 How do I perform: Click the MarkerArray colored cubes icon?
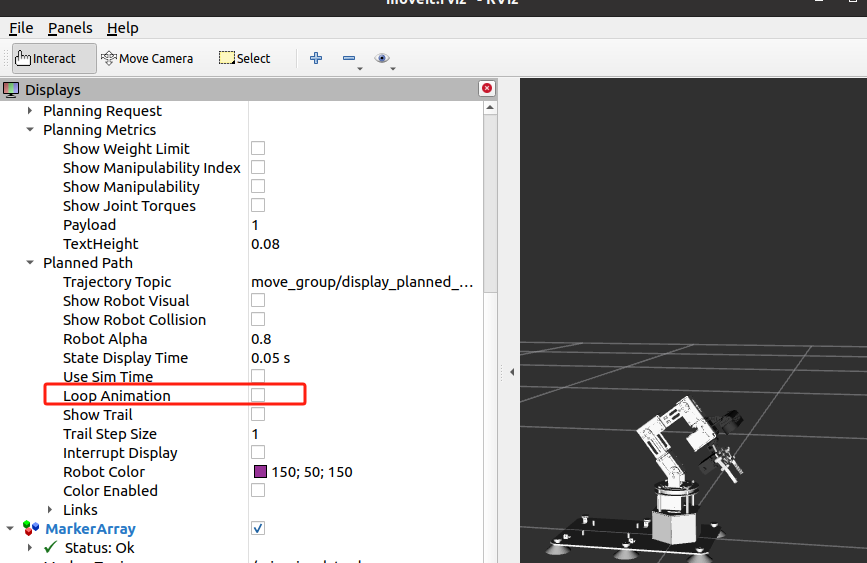point(31,528)
